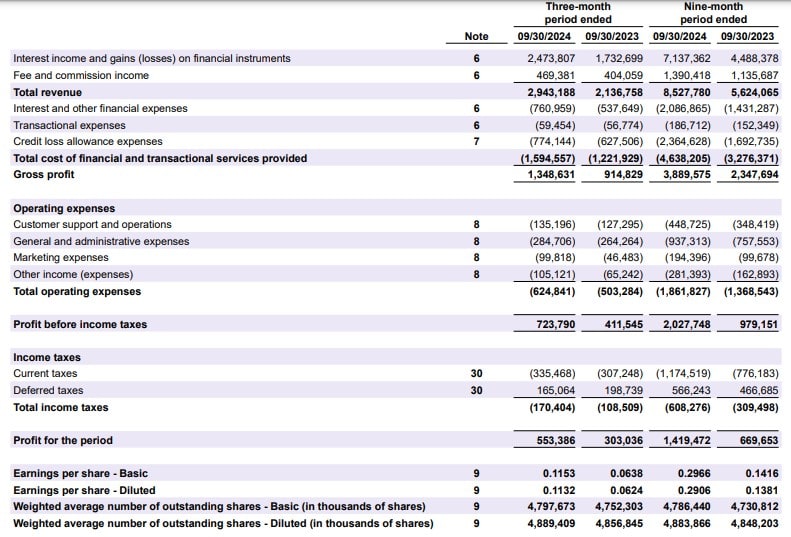
Task: Click gross profit value 1,348,631
Action: click(551, 175)
